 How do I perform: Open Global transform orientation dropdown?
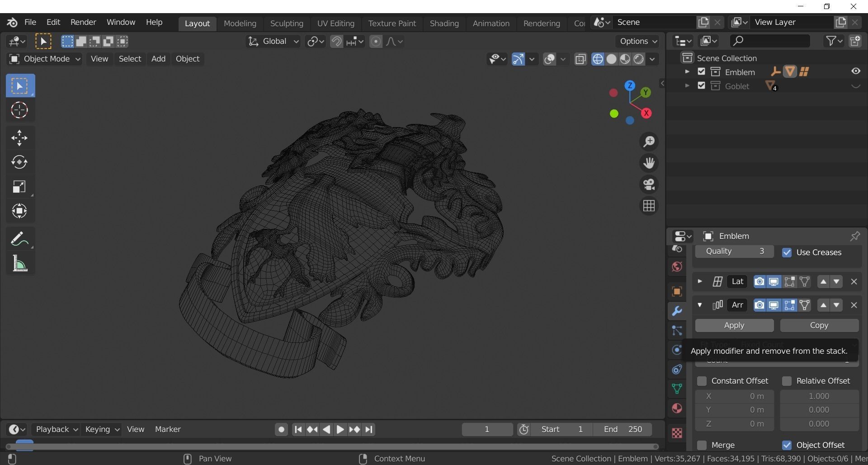pyautogui.click(x=273, y=42)
